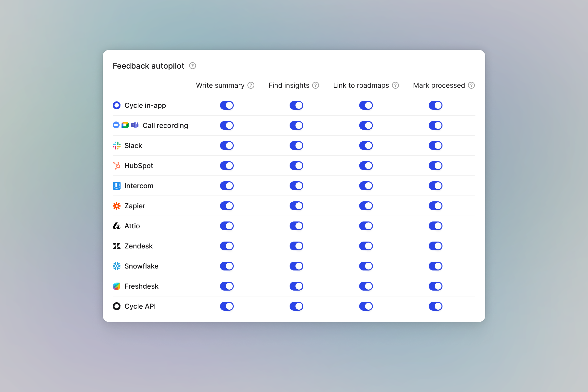The image size is (588, 392).
Task: Click the Feedback autopilot help icon
Action: pyautogui.click(x=193, y=66)
